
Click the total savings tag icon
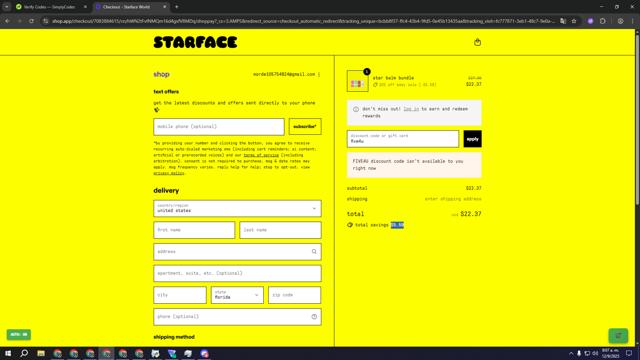coord(350,225)
